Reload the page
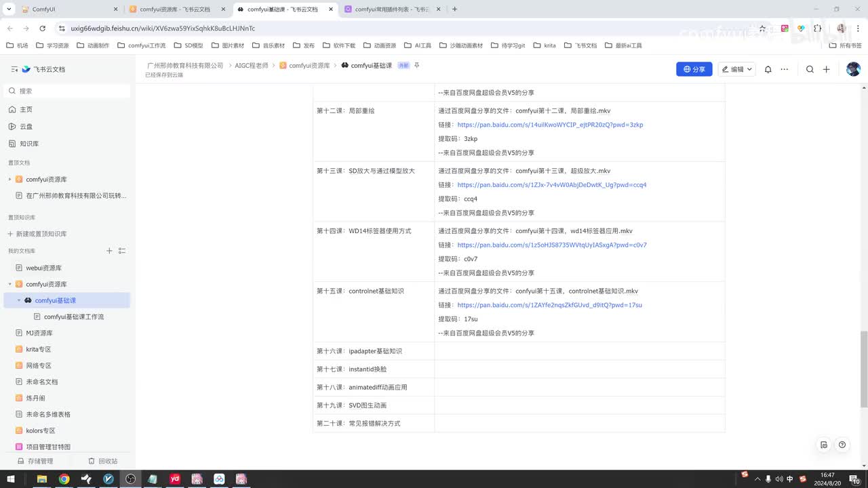Image resolution: width=868 pixels, height=488 pixels. [43, 28]
